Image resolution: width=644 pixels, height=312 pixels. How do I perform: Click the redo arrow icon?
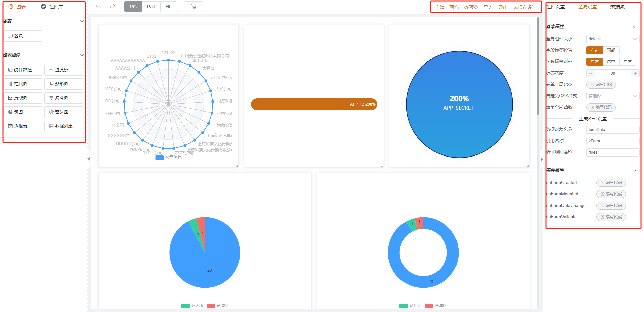112,7
